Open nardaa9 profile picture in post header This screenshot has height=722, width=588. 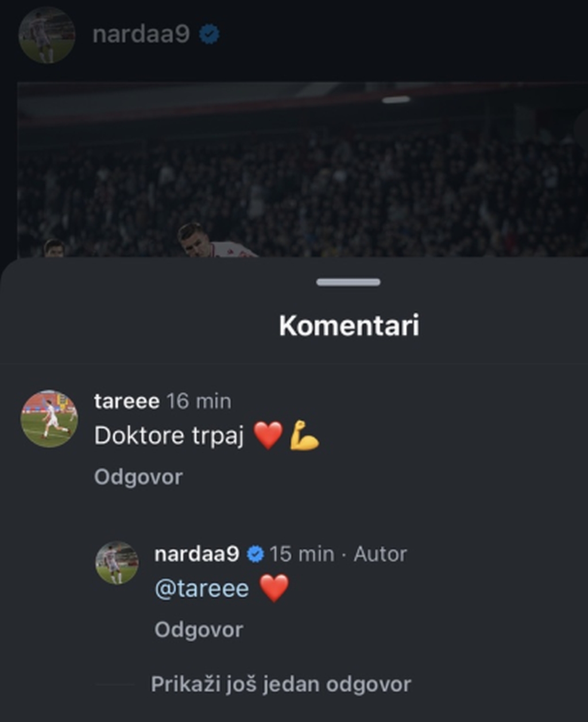coord(47,35)
